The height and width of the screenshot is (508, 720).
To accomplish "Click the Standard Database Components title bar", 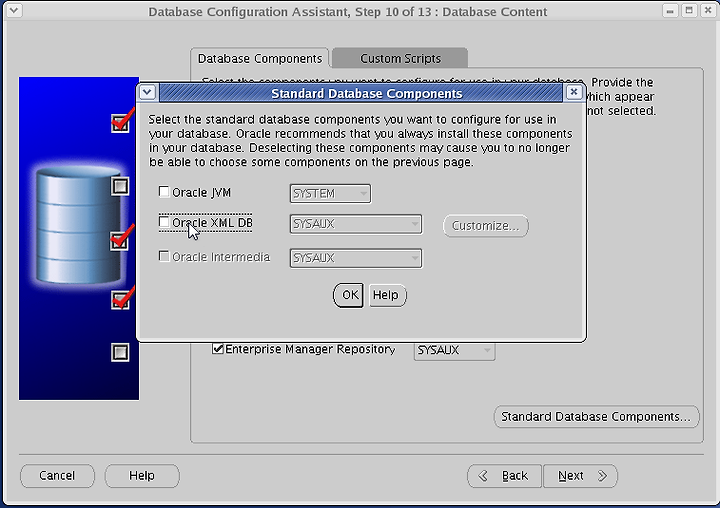I will tap(360, 93).
